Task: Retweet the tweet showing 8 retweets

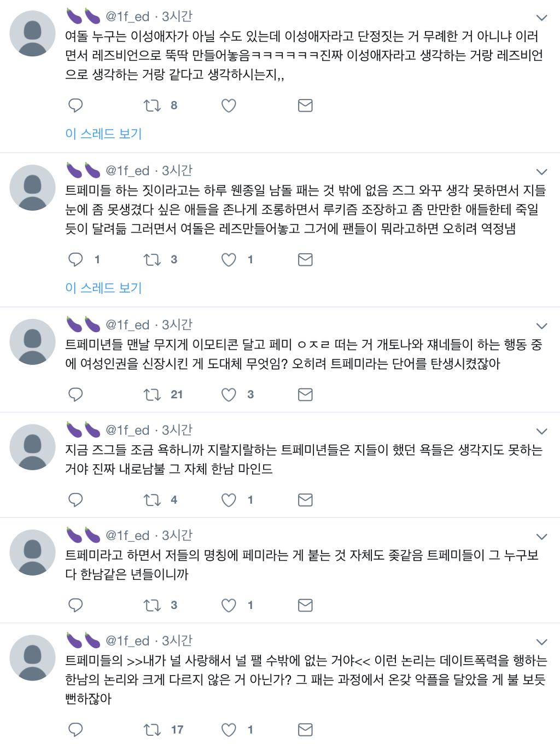Action: [152, 106]
